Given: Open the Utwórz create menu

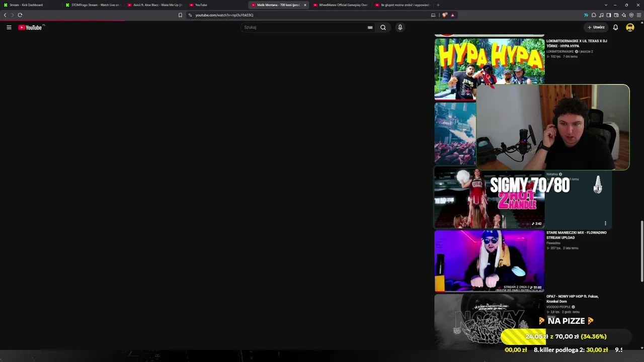Looking at the screenshot, I should coord(596,27).
